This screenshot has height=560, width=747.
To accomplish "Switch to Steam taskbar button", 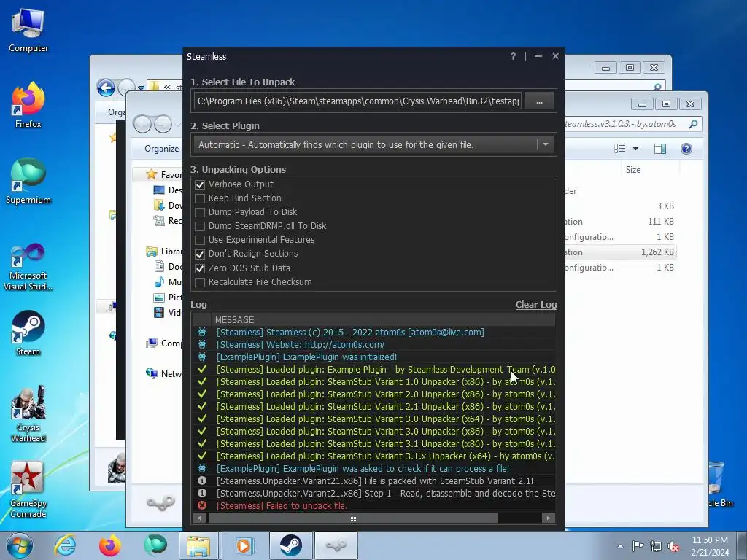I will pos(290,545).
